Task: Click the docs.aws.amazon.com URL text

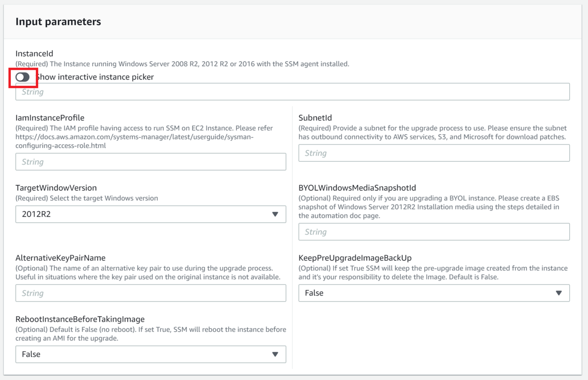Action: pyautogui.click(x=134, y=141)
